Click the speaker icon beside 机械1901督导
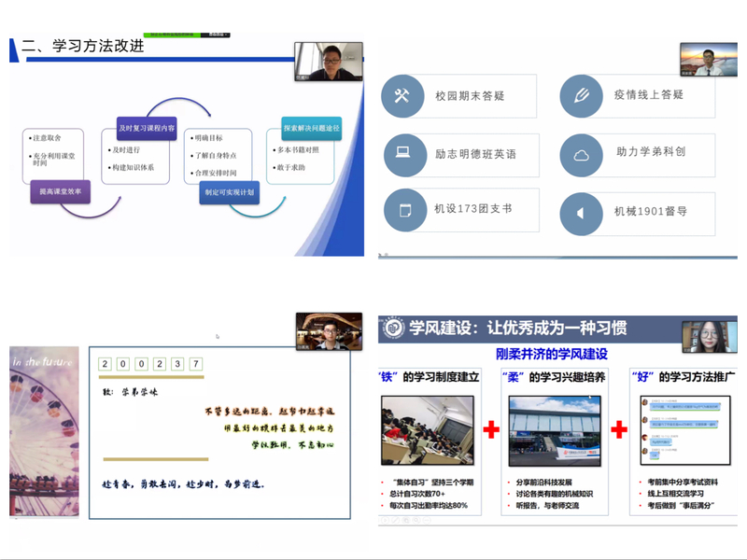The image size is (747, 560). tap(580, 212)
